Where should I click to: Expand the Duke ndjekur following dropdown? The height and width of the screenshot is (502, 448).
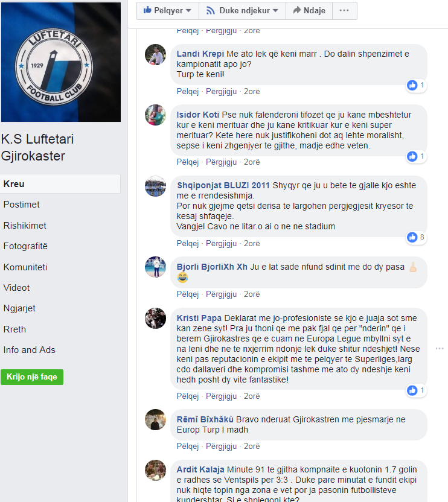(242, 11)
